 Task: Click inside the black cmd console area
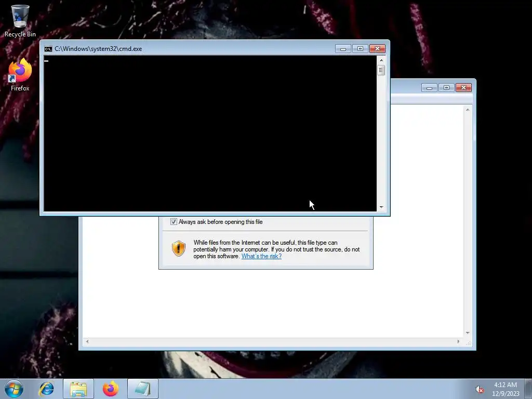[x=210, y=134]
